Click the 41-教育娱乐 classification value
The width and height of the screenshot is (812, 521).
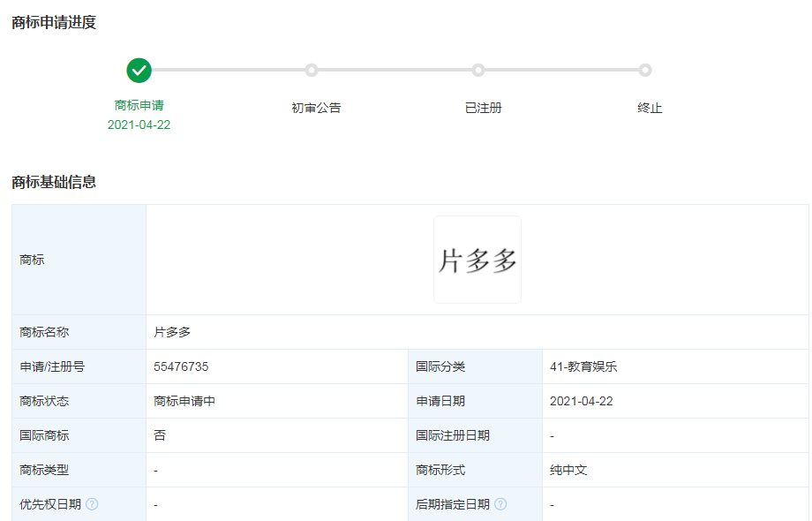pos(583,366)
